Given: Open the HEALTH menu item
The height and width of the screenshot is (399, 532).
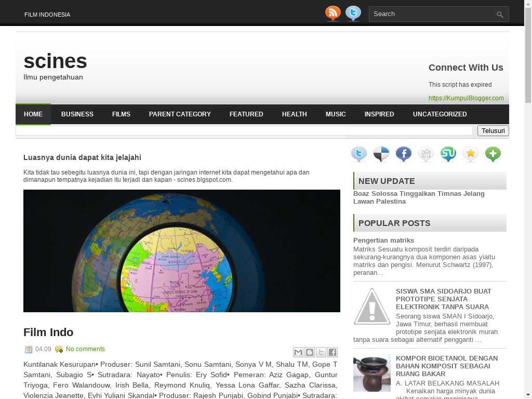Looking at the screenshot, I should [295, 114].
